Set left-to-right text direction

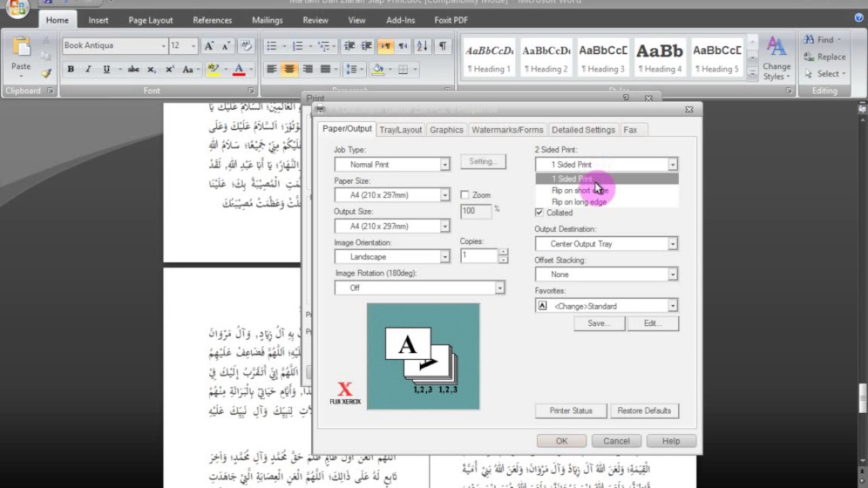pyautogui.click(x=386, y=46)
